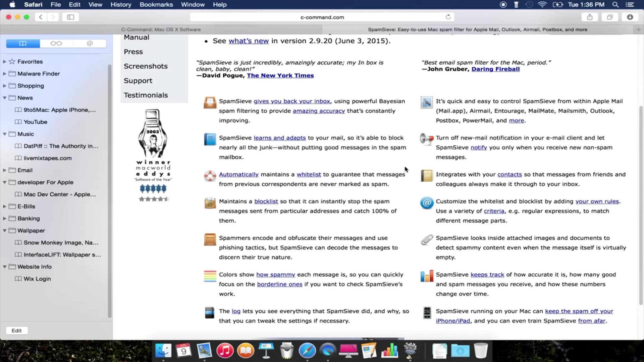Open the Share menu in the toolbar
Screen dimensions: 644x362
tap(590, 17)
